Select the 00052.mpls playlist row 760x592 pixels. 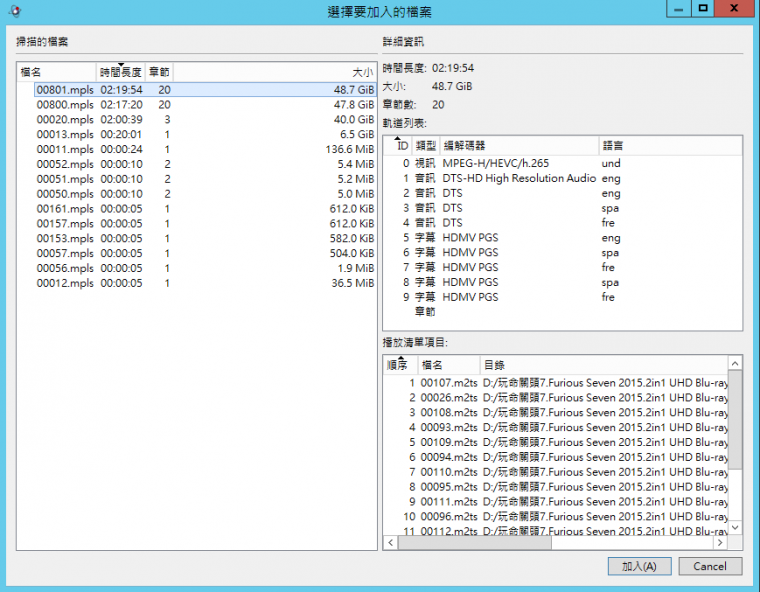pos(206,164)
